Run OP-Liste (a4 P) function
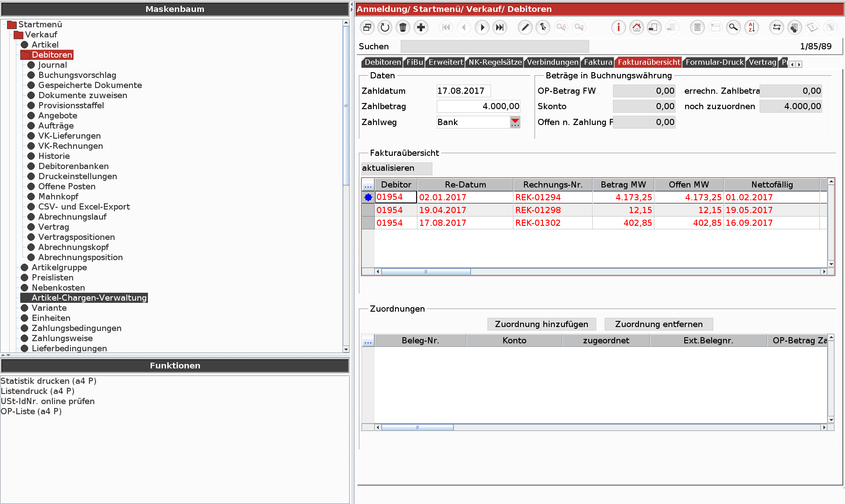Screen dimensions: 845x504 click(x=31, y=412)
